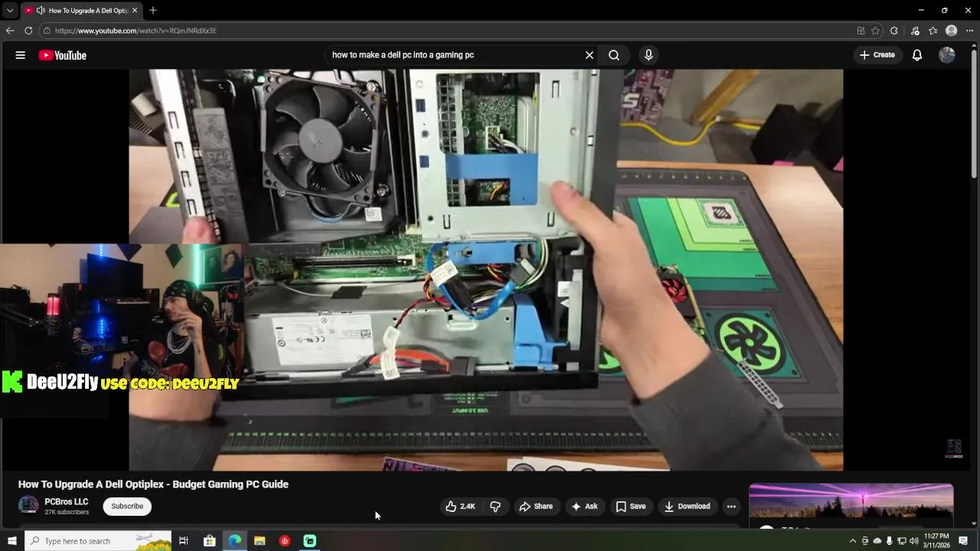Open Microsoft Store from the taskbar

[209, 541]
